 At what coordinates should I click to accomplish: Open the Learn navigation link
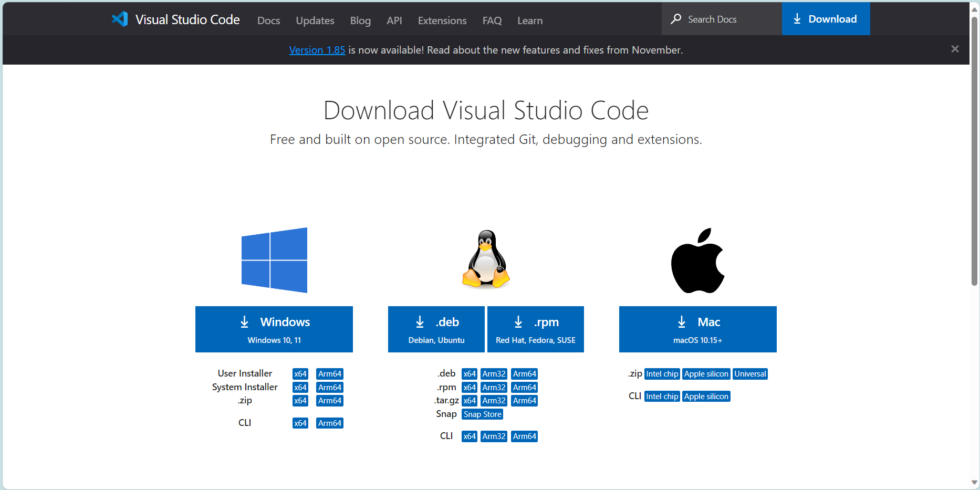[530, 20]
